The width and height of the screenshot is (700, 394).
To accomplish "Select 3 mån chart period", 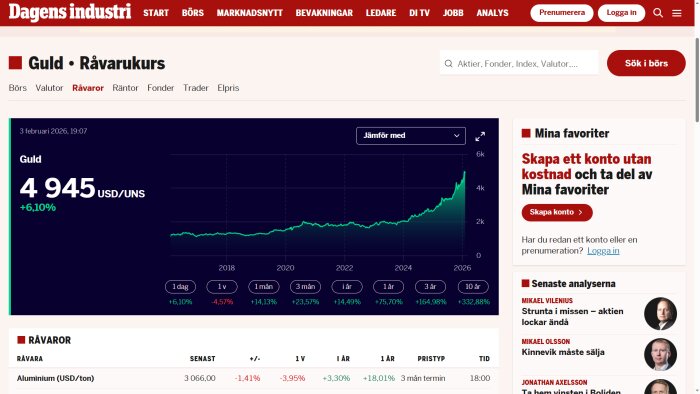I will coord(305,287).
